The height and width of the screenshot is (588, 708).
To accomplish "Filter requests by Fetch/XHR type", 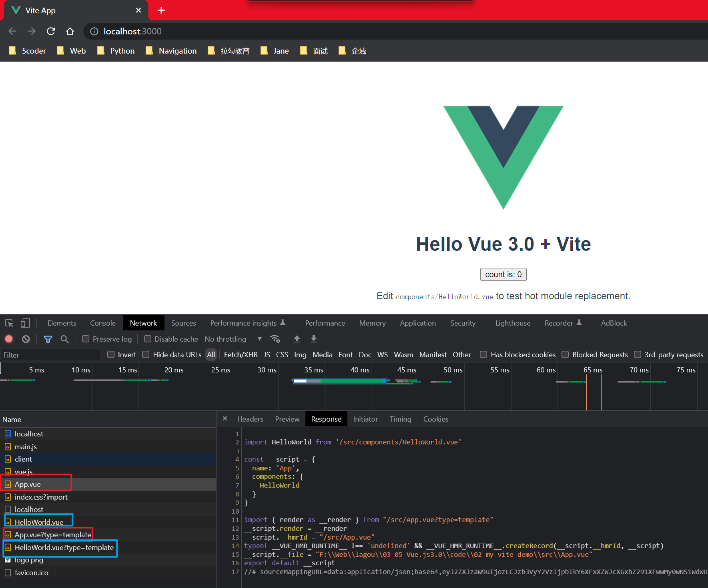I will point(241,354).
